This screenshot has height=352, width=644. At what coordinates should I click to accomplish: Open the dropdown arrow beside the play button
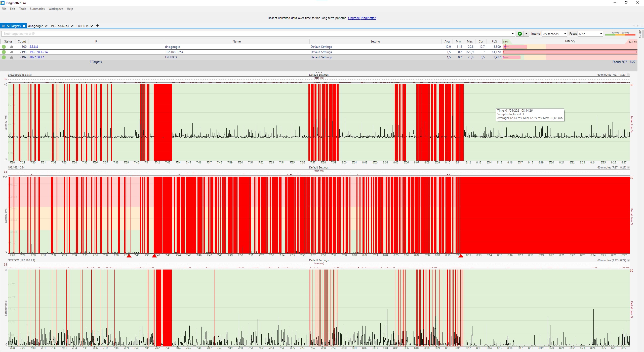[x=526, y=34]
